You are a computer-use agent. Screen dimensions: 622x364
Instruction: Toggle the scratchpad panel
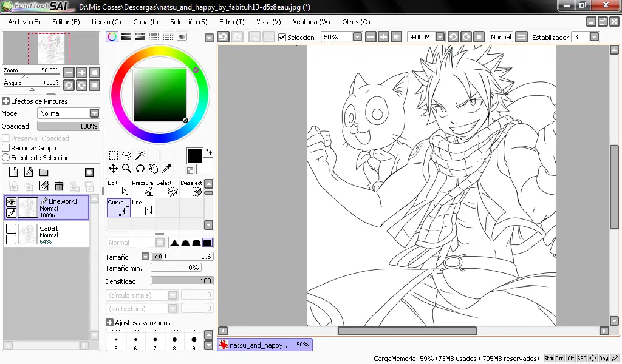182,37
